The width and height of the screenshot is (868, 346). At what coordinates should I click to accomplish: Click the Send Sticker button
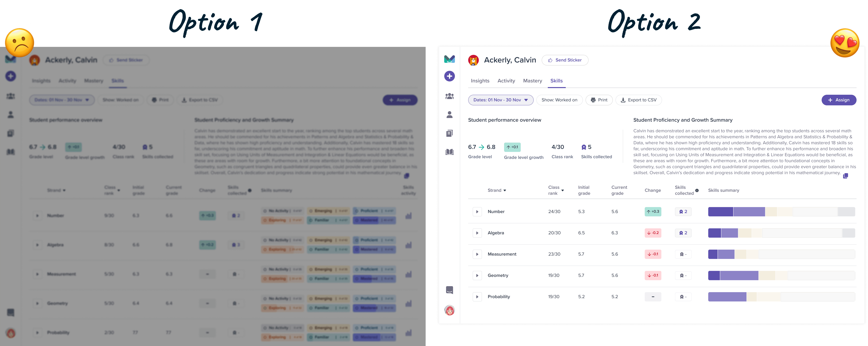point(565,60)
